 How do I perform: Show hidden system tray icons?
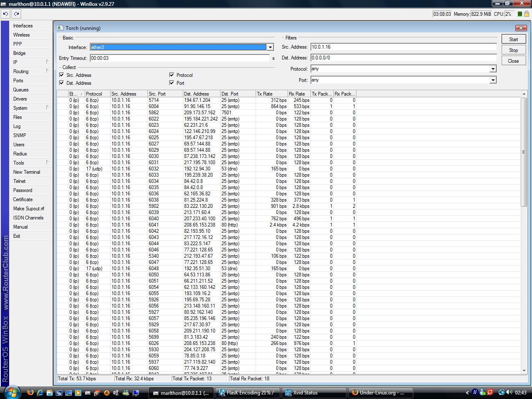467,392
